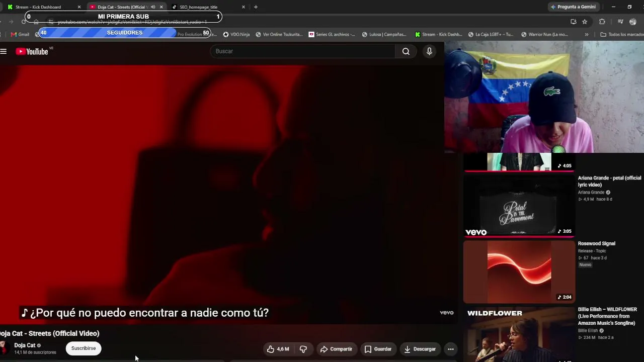Open the media controls icon in toolbar
This screenshot has width=644, height=362.
pyautogui.click(x=620, y=22)
